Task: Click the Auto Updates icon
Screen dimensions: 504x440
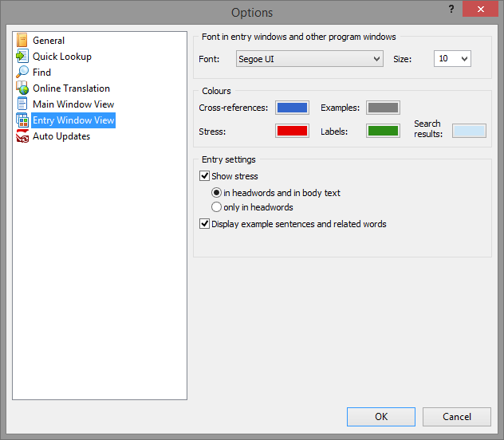Action: tap(22, 136)
